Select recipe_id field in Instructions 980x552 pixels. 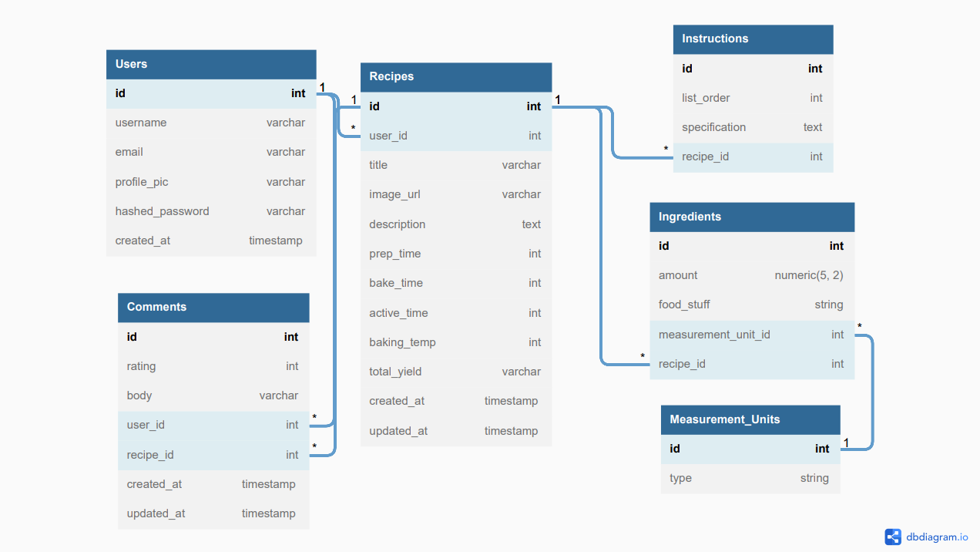pos(753,157)
